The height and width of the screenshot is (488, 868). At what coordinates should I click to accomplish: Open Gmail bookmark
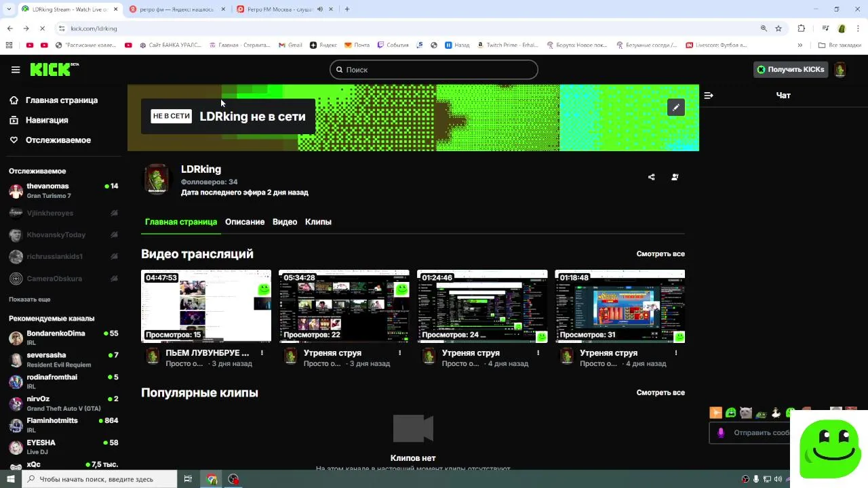(x=290, y=45)
